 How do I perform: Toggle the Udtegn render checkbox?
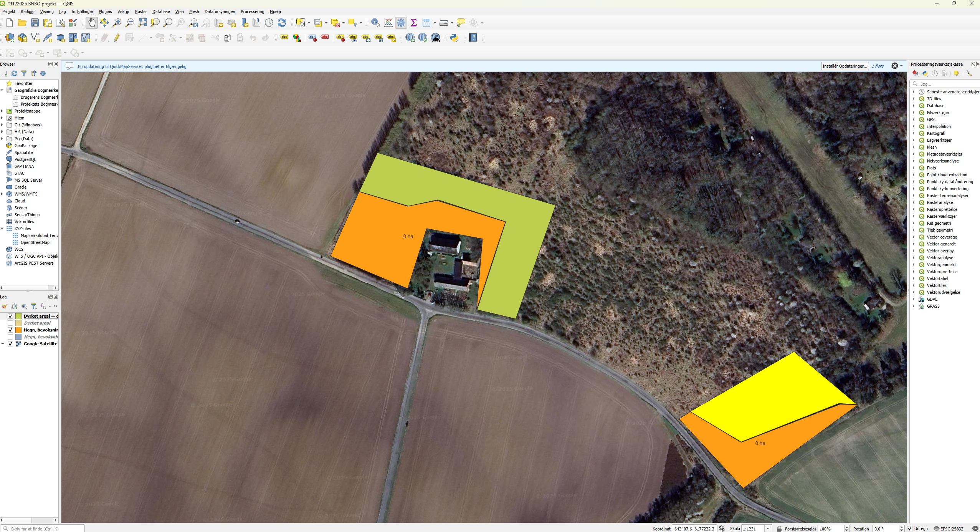(x=909, y=529)
